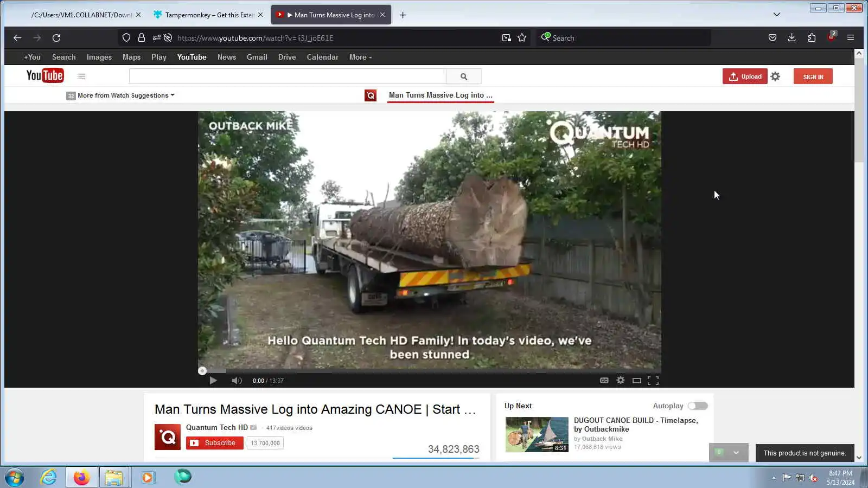
Task: Open Images in the Google bar
Action: click(99, 57)
